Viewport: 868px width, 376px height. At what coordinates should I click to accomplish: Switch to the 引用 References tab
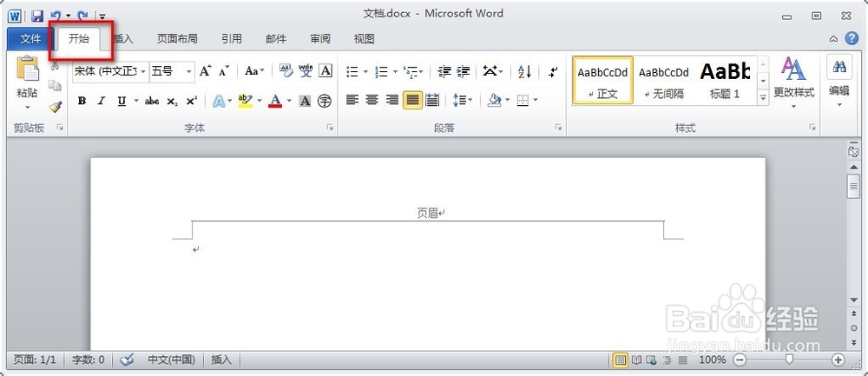click(232, 39)
